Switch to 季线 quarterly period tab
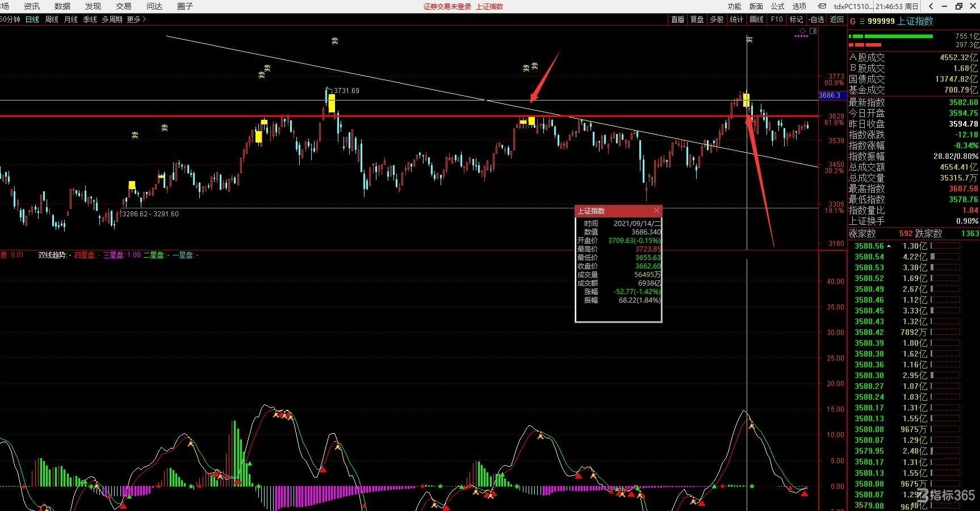 click(x=90, y=19)
